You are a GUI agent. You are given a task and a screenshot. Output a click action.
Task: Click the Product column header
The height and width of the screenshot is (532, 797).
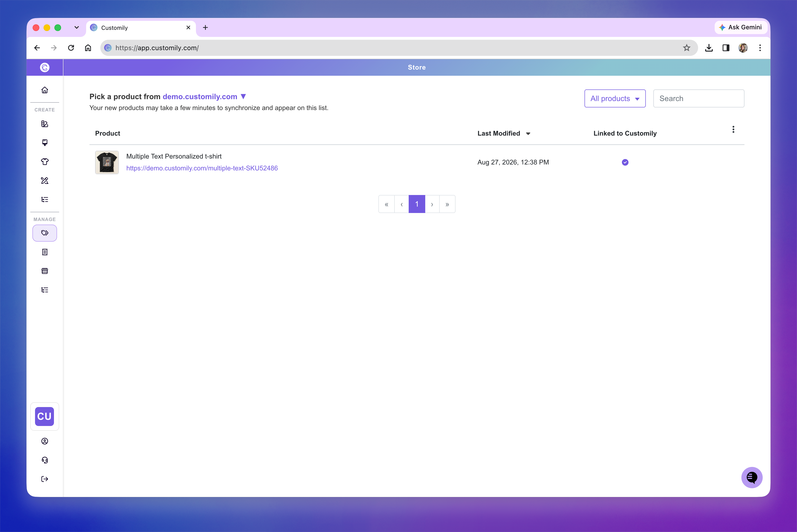(x=108, y=133)
